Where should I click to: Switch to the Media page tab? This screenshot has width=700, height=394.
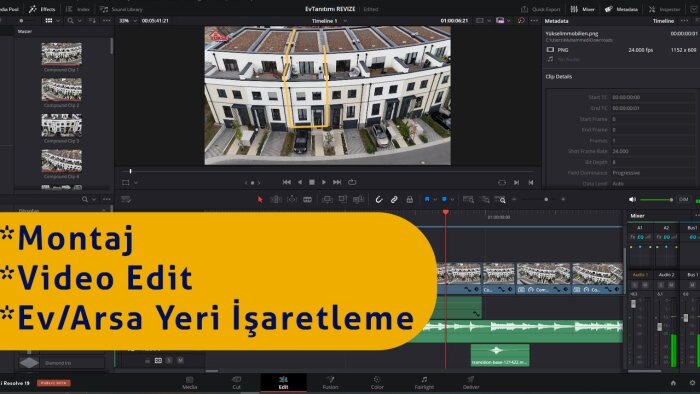tap(189, 383)
